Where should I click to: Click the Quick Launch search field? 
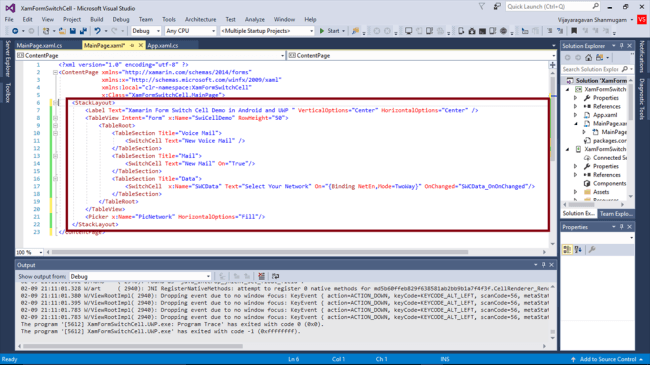coord(553,7)
